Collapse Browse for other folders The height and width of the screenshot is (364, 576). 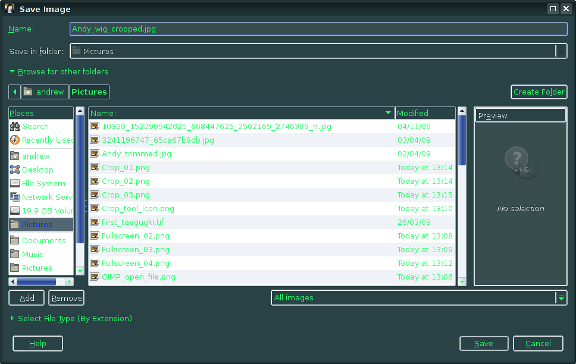pyautogui.click(x=59, y=71)
